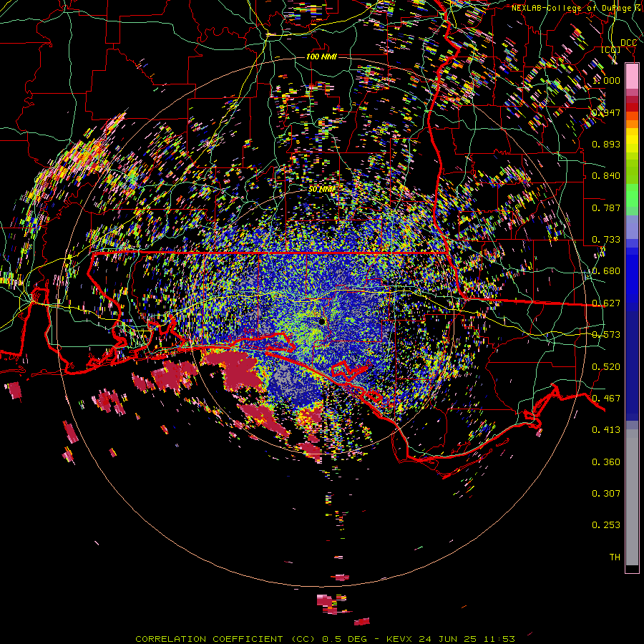644x644 pixels.
Task: Click the 0.360 scale value
Action: [x=606, y=462]
